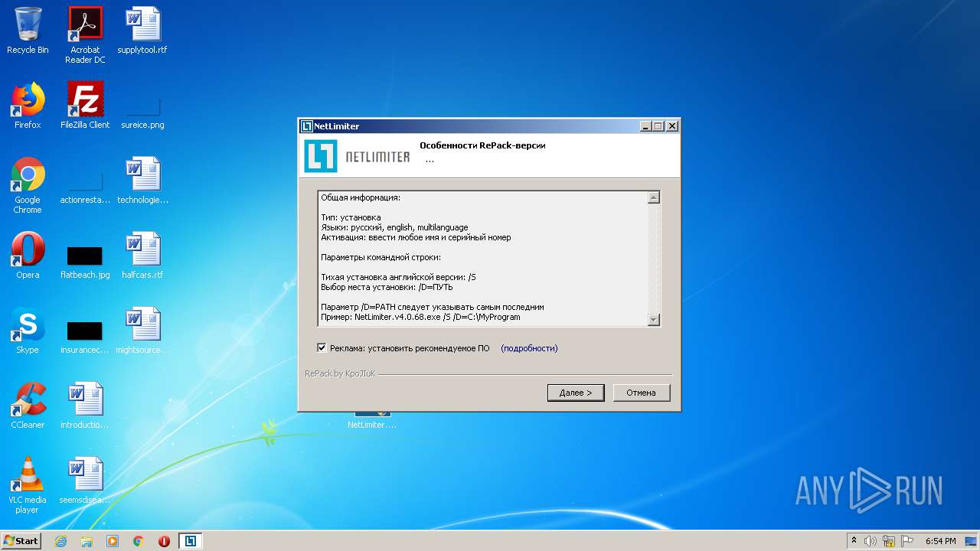Click the 'Выбор места установки: /D=ПУТЬ' line
Viewport: 980px width, 551px height.
coord(387,287)
